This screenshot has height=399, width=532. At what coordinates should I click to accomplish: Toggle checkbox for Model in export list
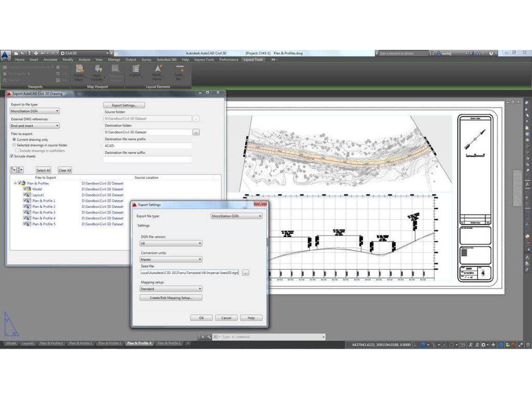coord(25,189)
